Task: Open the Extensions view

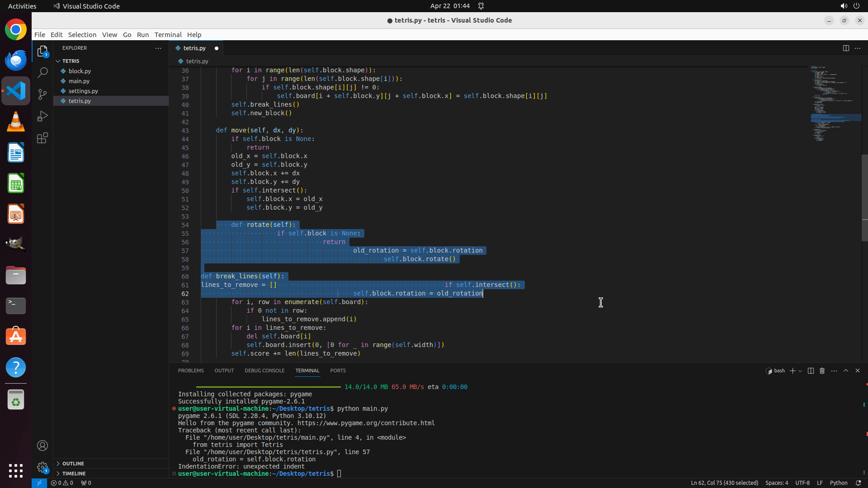Action: click(42, 138)
